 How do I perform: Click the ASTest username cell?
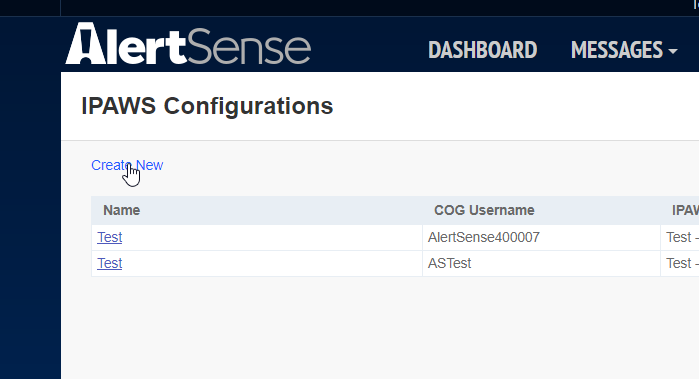click(x=541, y=264)
